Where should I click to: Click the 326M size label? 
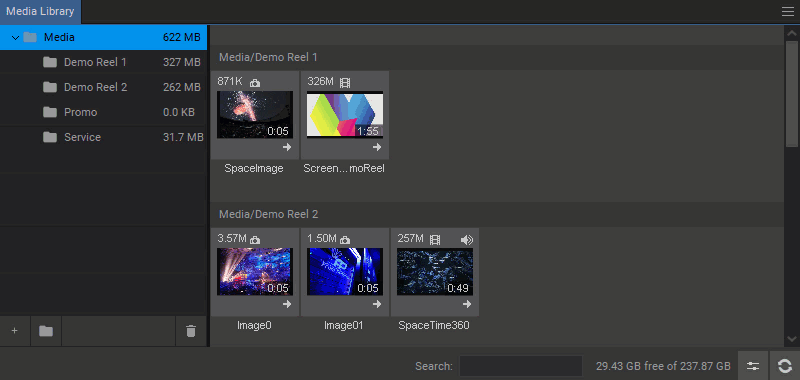point(320,82)
